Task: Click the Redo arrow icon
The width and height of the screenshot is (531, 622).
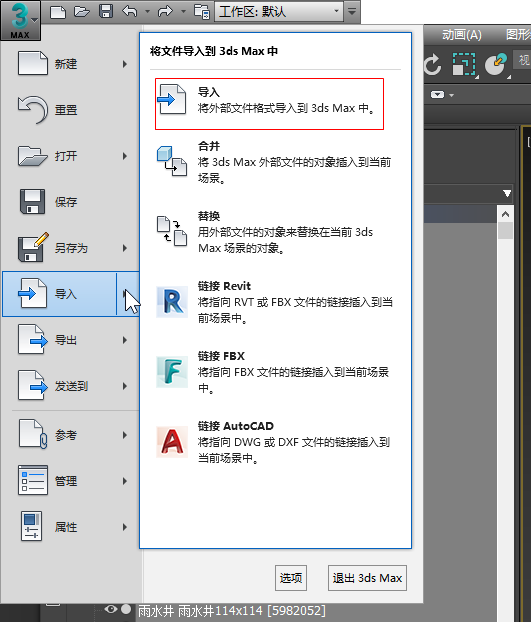Action: (x=165, y=12)
